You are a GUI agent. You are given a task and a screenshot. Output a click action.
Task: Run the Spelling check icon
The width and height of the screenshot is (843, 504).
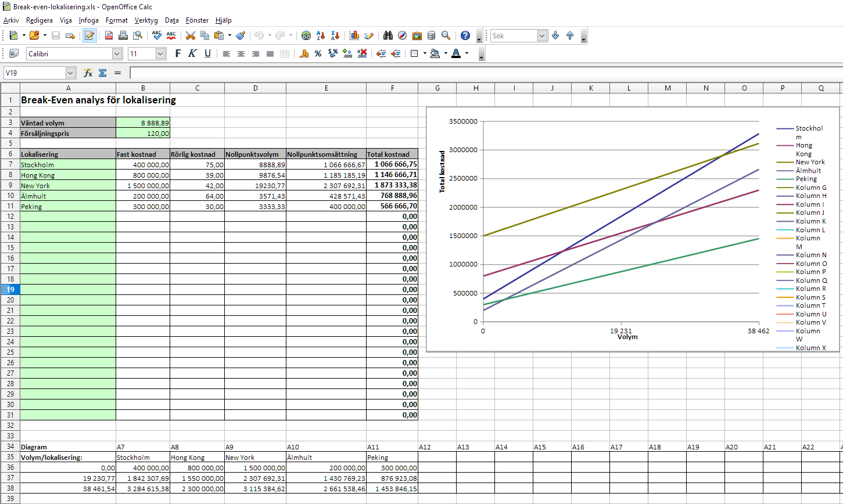coord(157,35)
